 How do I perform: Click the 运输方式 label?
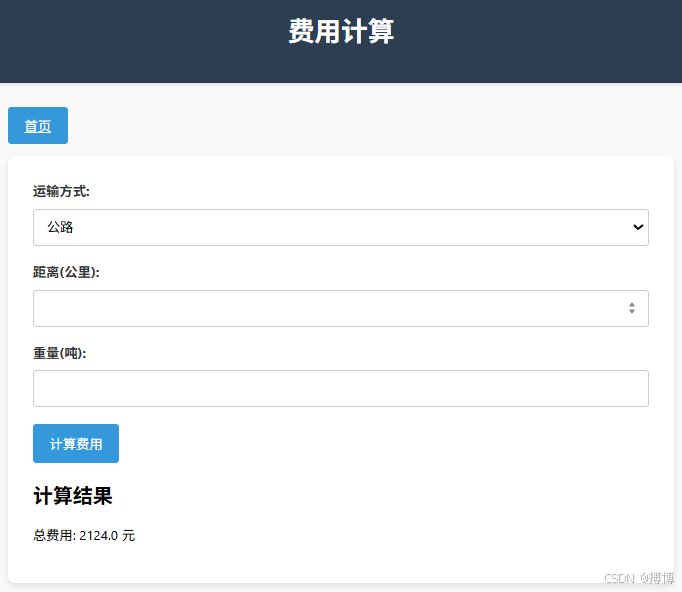click(x=61, y=191)
